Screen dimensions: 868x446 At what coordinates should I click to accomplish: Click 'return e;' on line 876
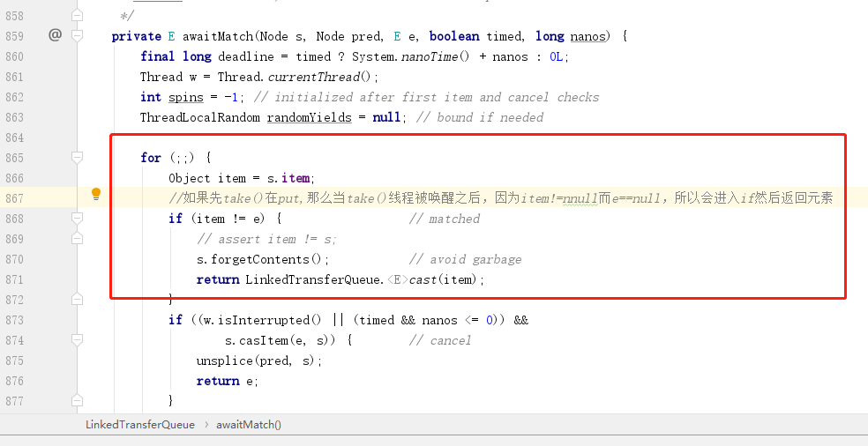coord(228,381)
